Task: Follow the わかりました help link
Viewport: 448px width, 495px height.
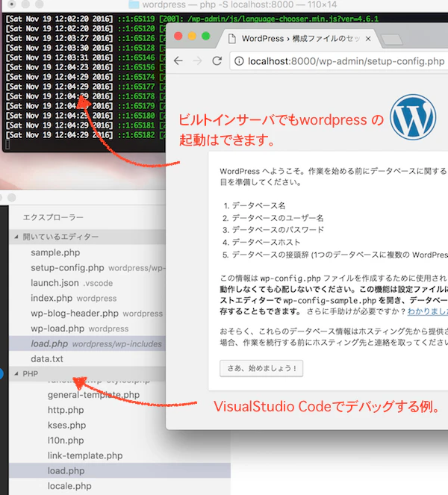Action: tap(428, 311)
